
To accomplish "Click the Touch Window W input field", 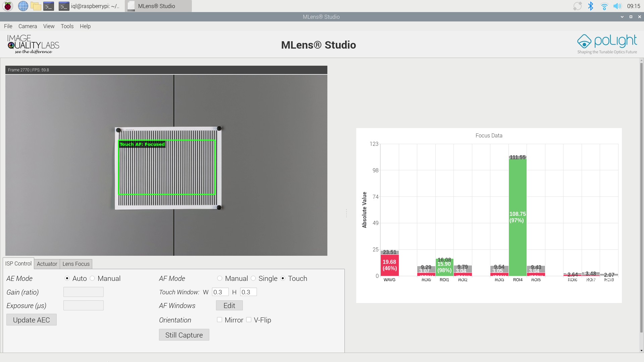I will point(220,292).
